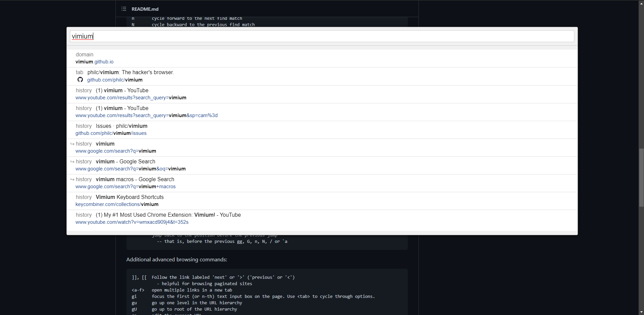Select 'Issues · philc/vimium' history entry

(x=322, y=130)
